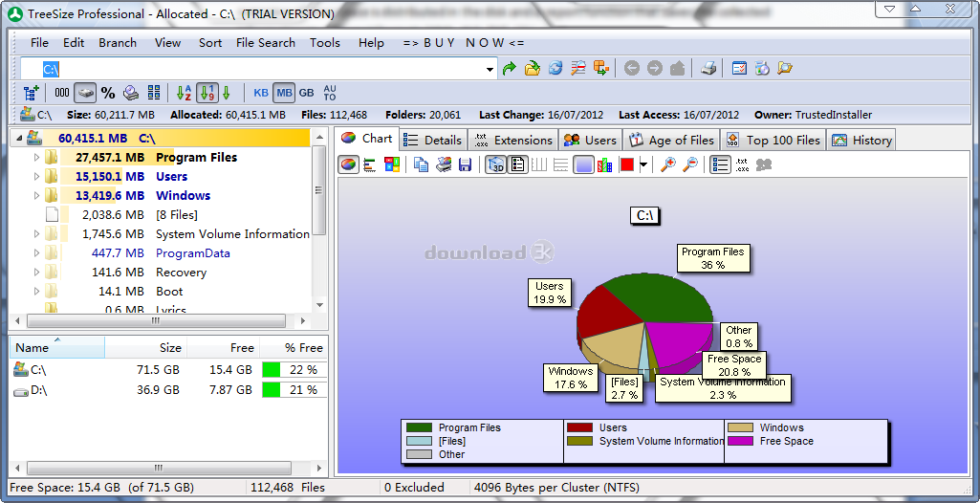The image size is (980, 503).
Task: Click inside the path input field
Action: pyautogui.click(x=258, y=69)
